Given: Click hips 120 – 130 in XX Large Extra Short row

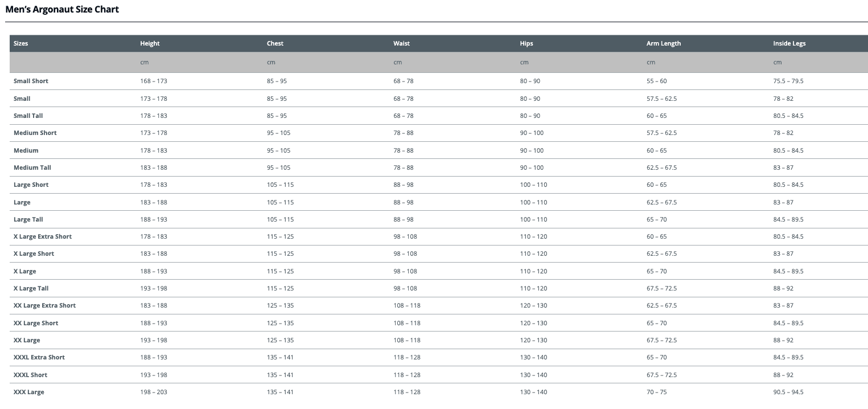Looking at the screenshot, I should (533, 305).
